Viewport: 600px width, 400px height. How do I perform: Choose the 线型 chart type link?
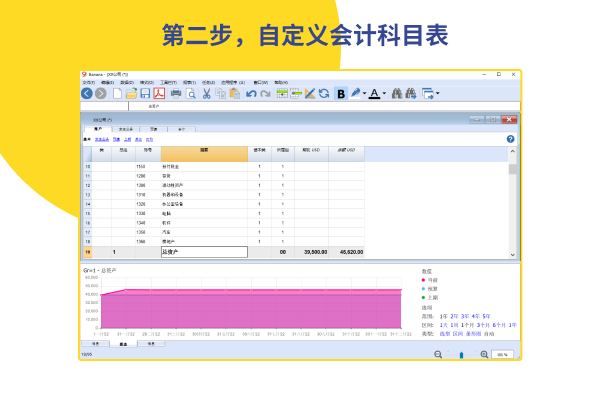pos(445,334)
